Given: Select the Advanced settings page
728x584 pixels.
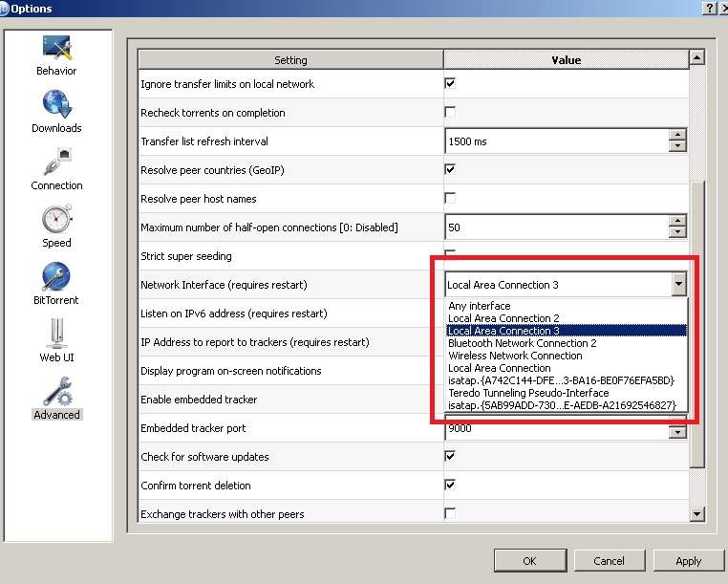Looking at the screenshot, I should point(56,399).
